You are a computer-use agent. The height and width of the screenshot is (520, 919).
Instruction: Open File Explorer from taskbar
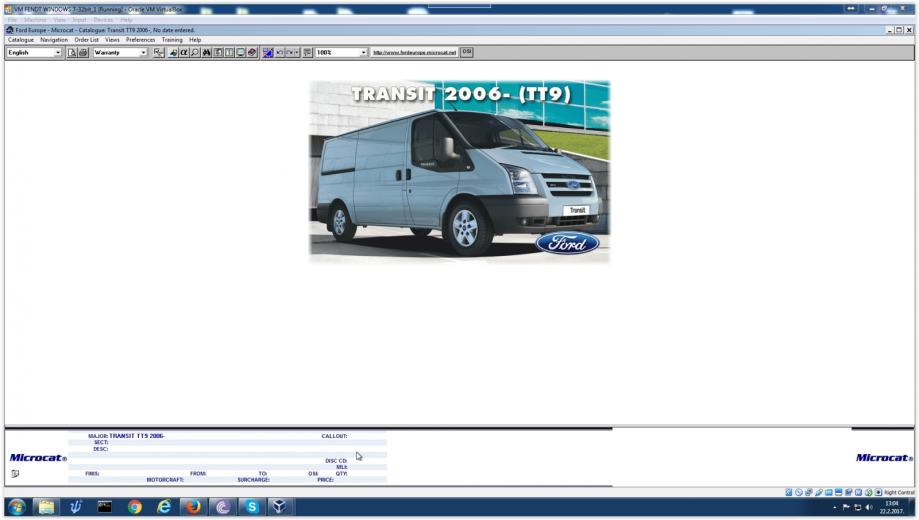click(46, 507)
